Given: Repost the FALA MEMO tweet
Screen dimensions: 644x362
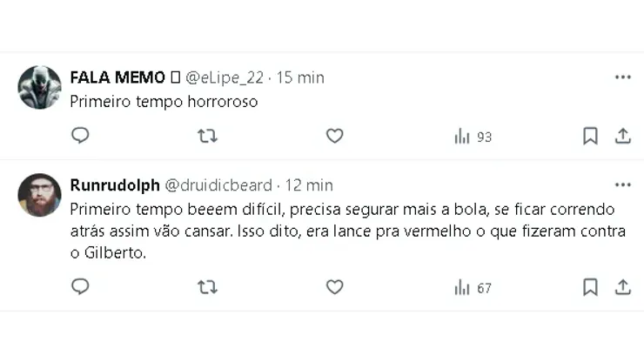Looking at the screenshot, I should point(207,136).
